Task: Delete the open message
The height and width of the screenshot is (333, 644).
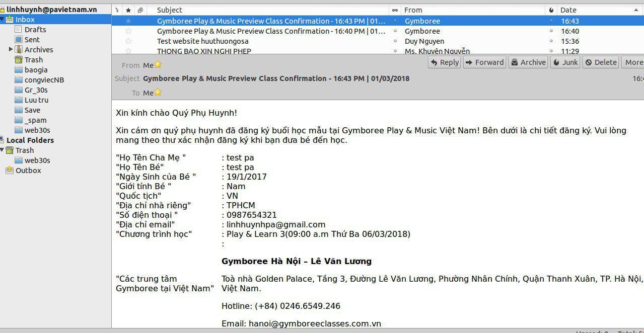Action: point(601,62)
